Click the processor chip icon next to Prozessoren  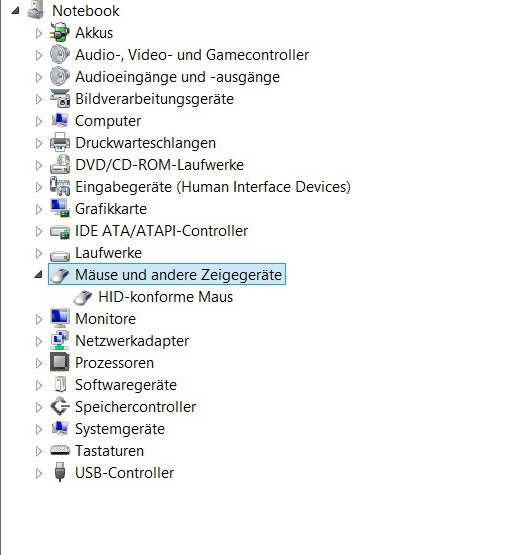(x=59, y=362)
